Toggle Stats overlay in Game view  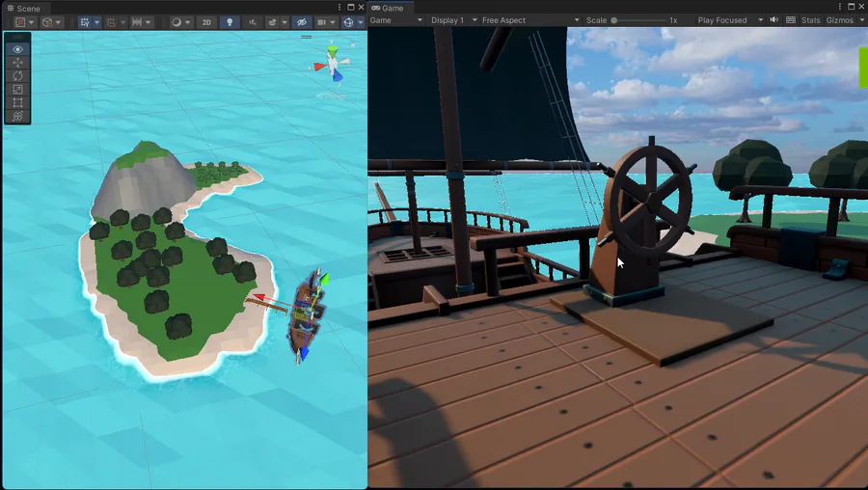(810, 20)
